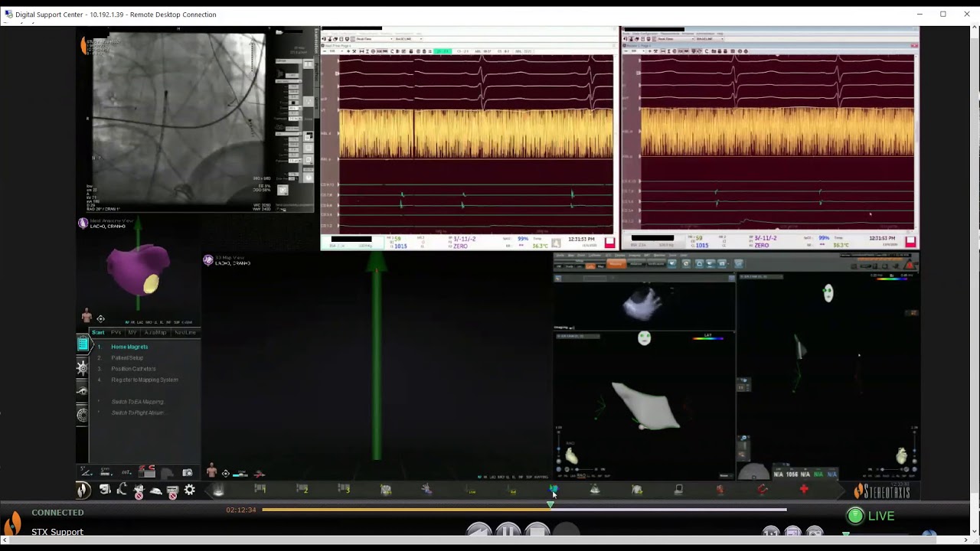The width and height of the screenshot is (980, 551).
Task: Select Register to Mapping System step
Action: [145, 380]
